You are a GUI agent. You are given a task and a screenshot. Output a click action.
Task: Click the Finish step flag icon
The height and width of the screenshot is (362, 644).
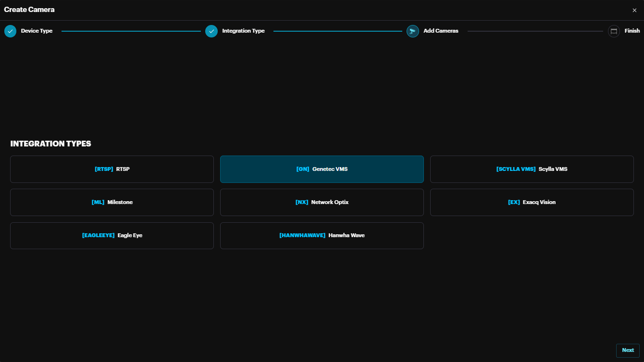614,31
